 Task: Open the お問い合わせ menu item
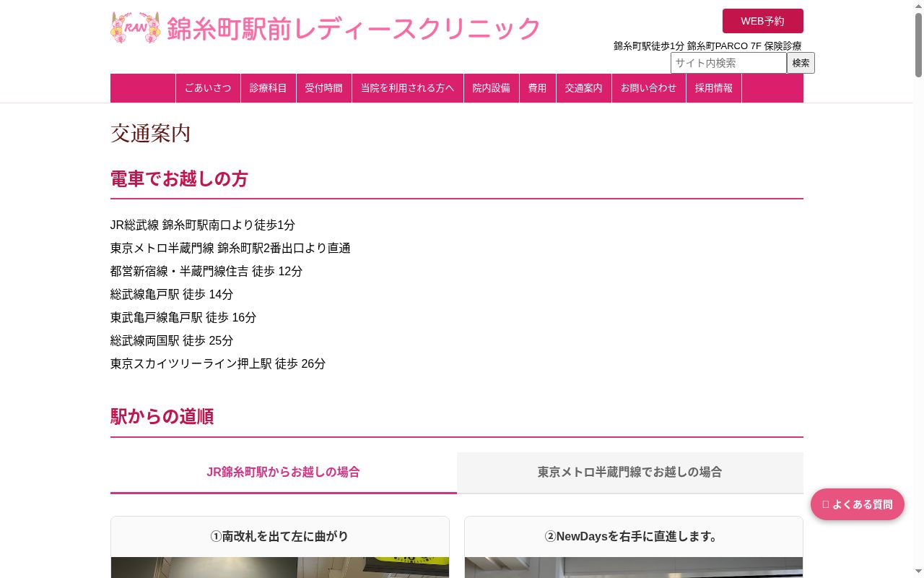click(x=649, y=88)
